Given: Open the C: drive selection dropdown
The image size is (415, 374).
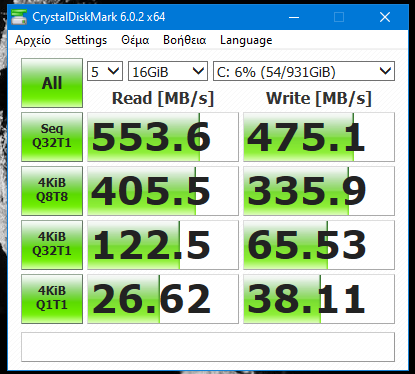Looking at the screenshot, I should [304, 71].
